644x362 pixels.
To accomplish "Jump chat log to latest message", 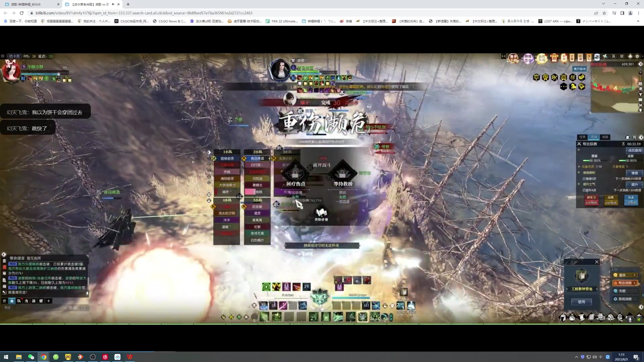I will coord(87,293).
